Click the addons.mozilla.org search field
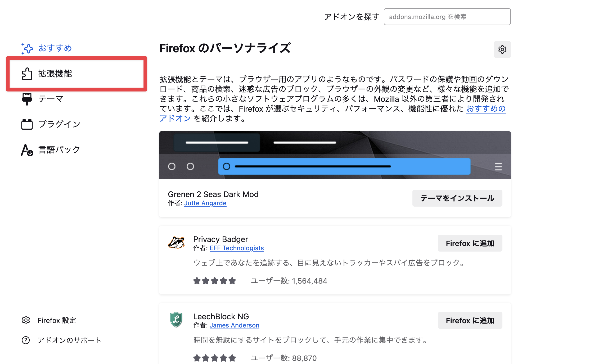594x364 pixels. point(447,17)
